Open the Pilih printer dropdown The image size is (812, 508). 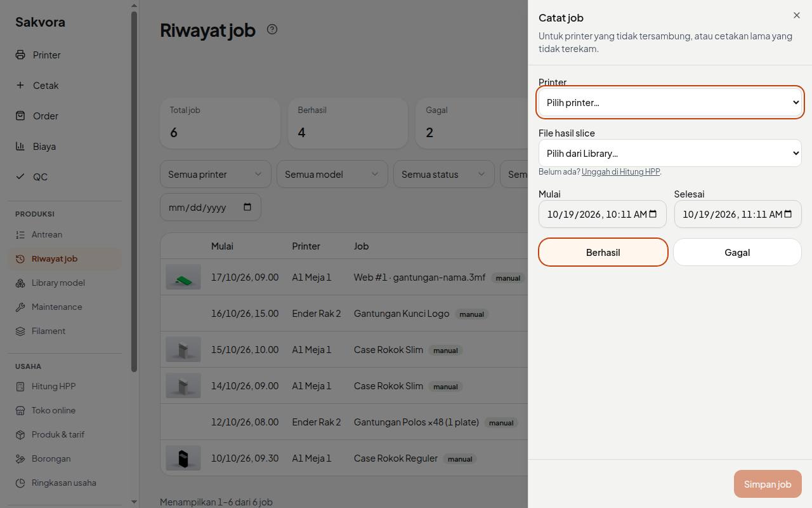coord(670,102)
